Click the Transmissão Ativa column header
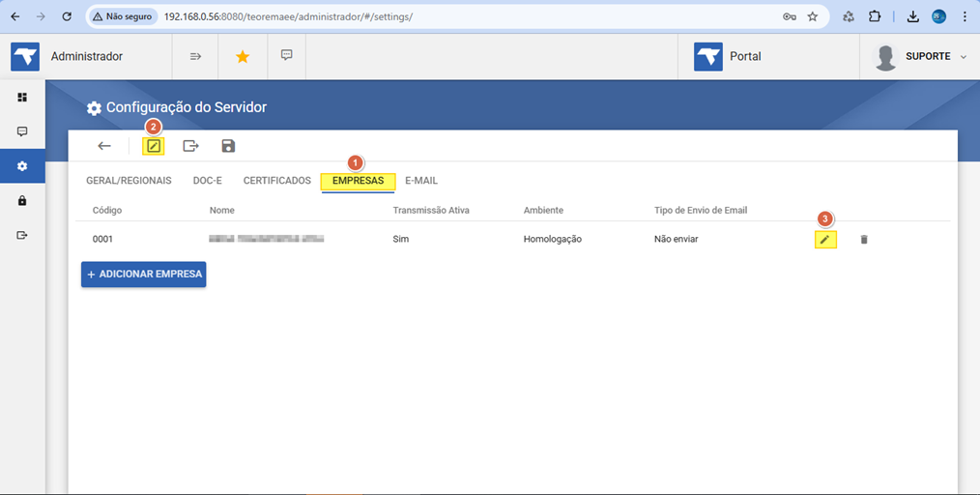The height and width of the screenshot is (495, 980). [x=431, y=210]
